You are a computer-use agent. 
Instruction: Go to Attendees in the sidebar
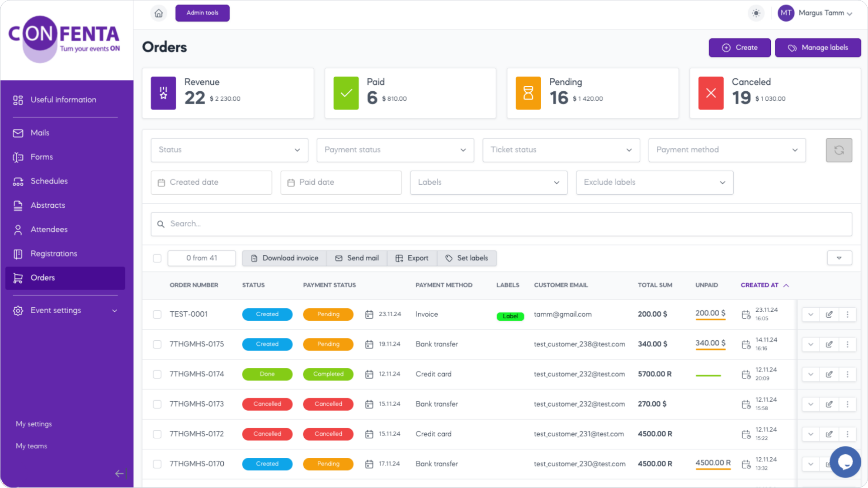coord(49,230)
